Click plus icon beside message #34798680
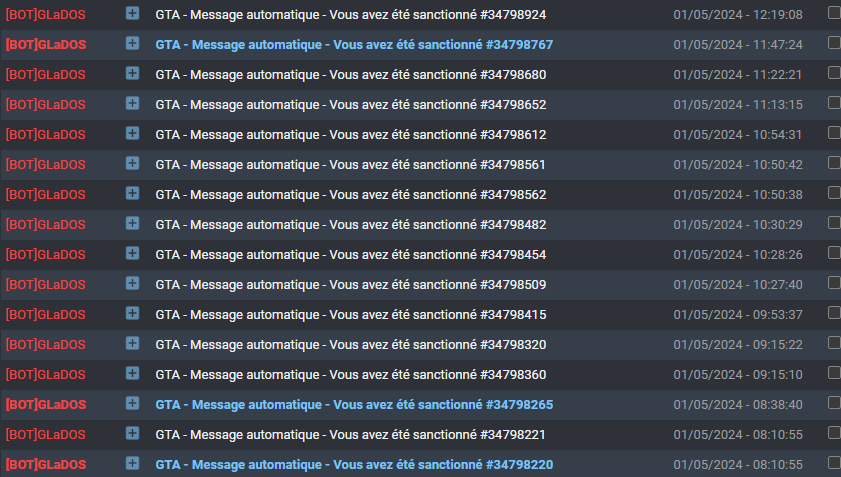 tap(132, 74)
